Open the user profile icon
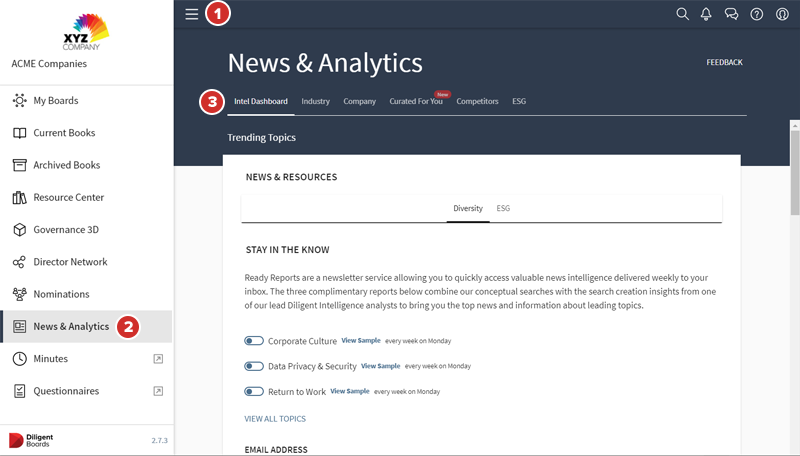 (782, 14)
